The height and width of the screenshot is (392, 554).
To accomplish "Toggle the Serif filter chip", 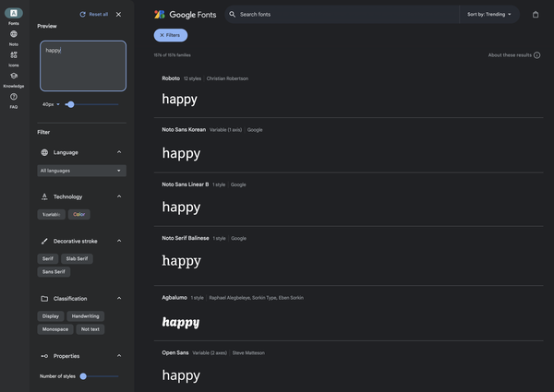I will [48, 258].
